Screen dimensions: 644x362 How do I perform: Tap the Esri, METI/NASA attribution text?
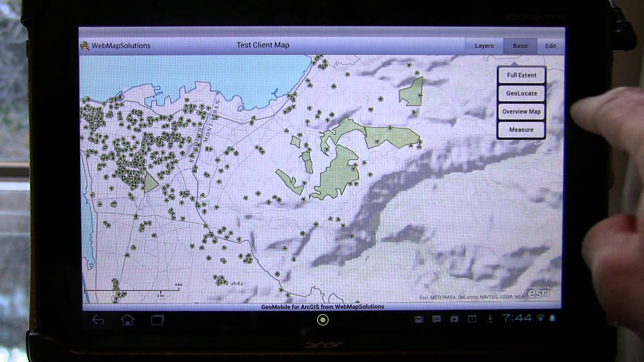pyautogui.click(x=472, y=298)
